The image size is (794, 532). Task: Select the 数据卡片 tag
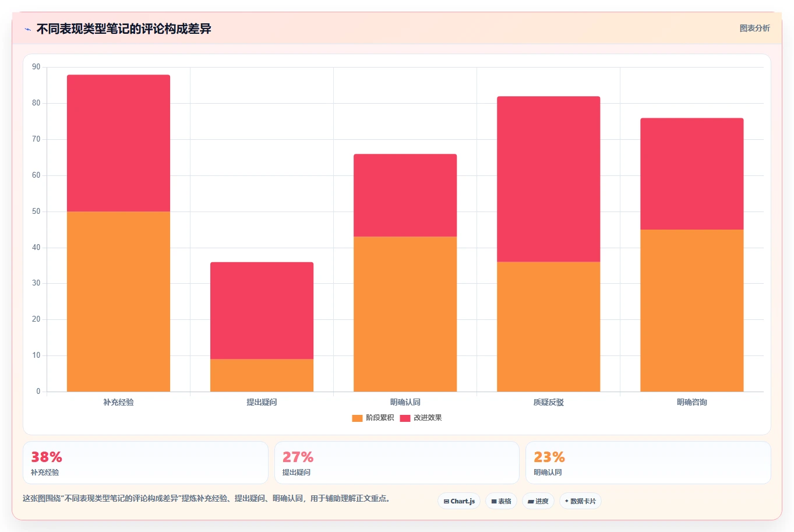(x=580, y=501)
